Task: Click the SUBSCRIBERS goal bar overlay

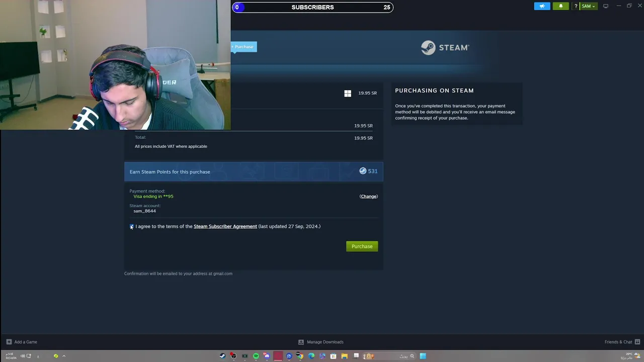Action: click(x=312, y=7)
